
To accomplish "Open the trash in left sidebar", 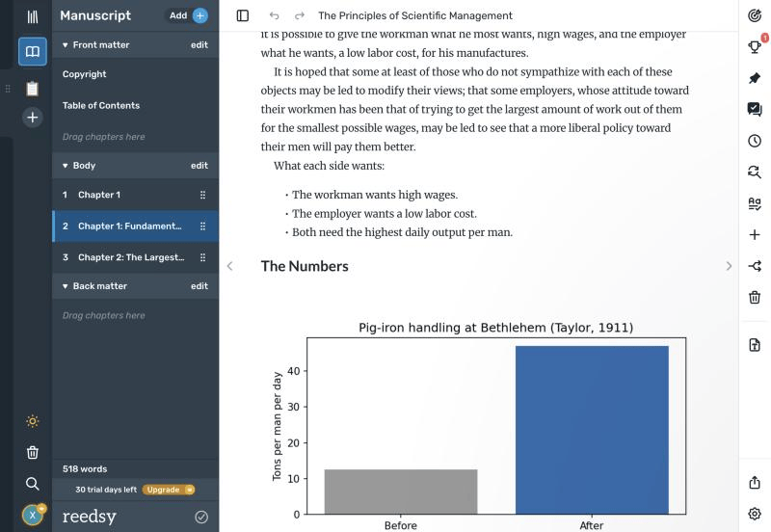I will click(33, 452).
